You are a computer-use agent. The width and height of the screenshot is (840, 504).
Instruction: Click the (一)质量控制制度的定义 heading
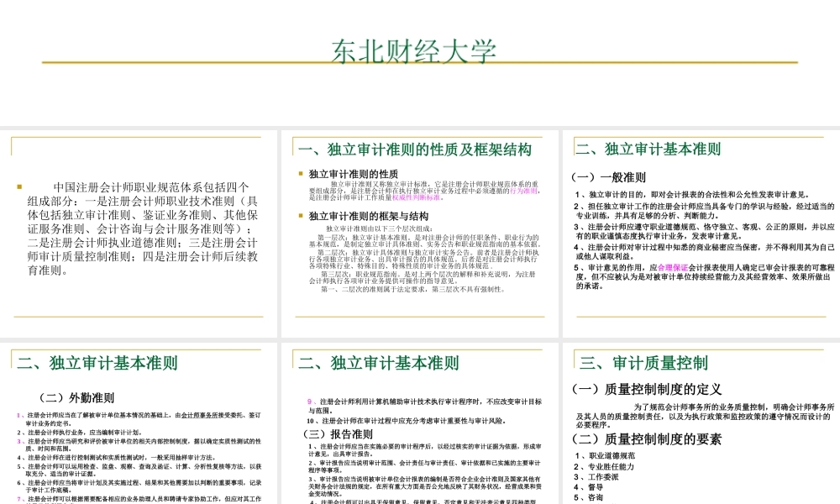pos(646,389)
